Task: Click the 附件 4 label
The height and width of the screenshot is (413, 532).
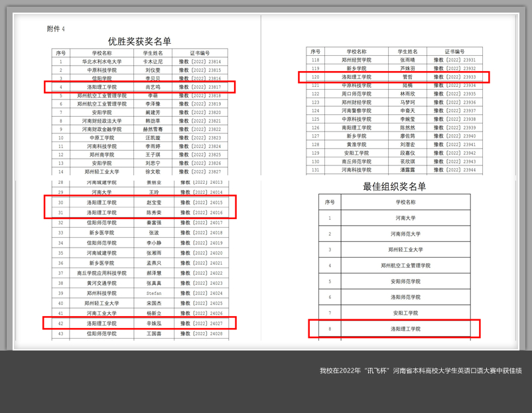Action: click(x=56, y=29)
